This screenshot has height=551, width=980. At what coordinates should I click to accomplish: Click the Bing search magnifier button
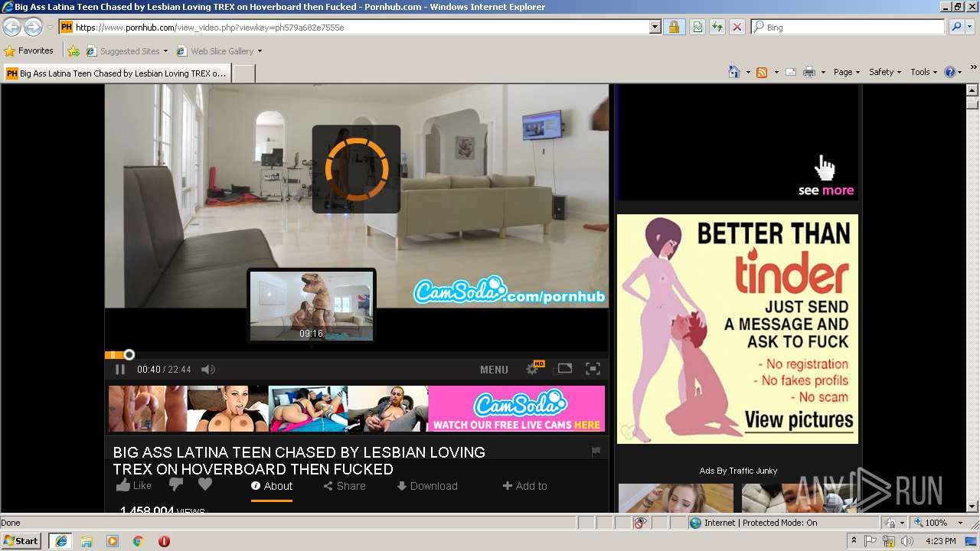pos(956,27)
